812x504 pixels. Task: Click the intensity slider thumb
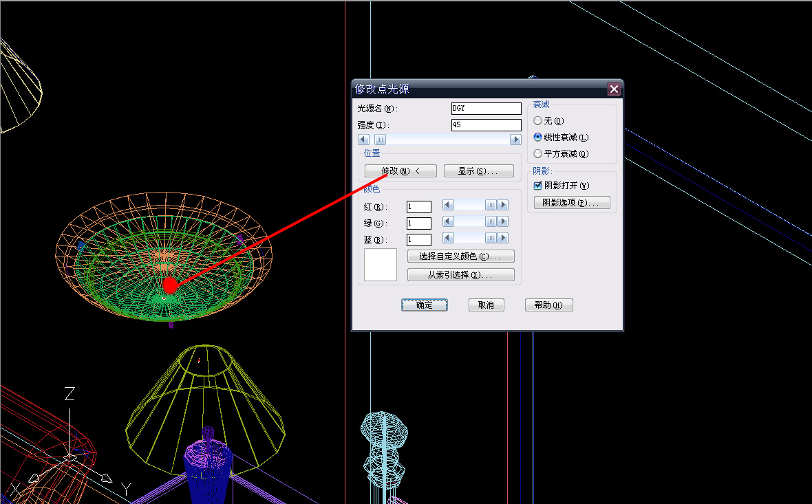(x=380, y=140)
